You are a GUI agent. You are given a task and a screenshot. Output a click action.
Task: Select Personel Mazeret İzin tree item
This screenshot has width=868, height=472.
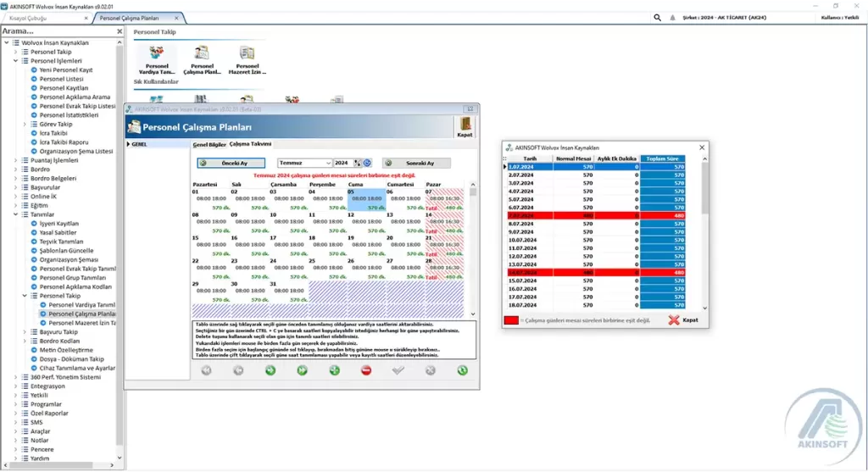coord(82,323)
